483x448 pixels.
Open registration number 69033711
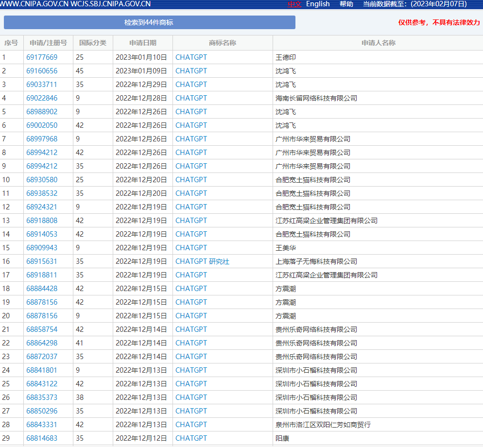(42, 85)
